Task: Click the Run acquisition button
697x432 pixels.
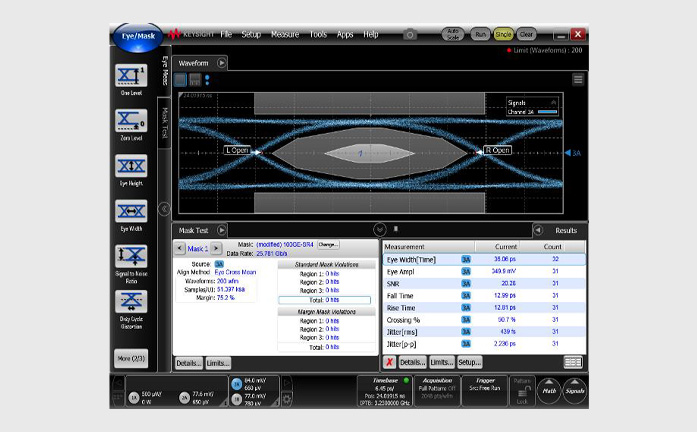Action: point(481,34)
